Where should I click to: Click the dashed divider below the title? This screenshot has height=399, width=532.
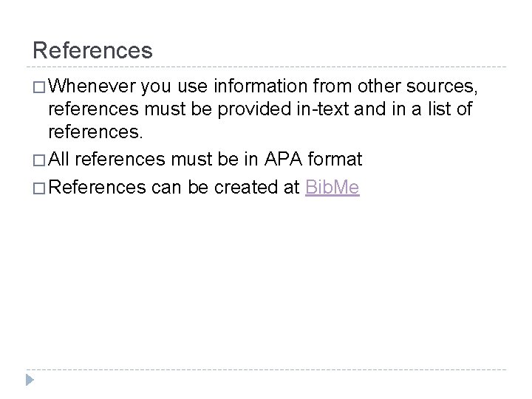[266, 66]
